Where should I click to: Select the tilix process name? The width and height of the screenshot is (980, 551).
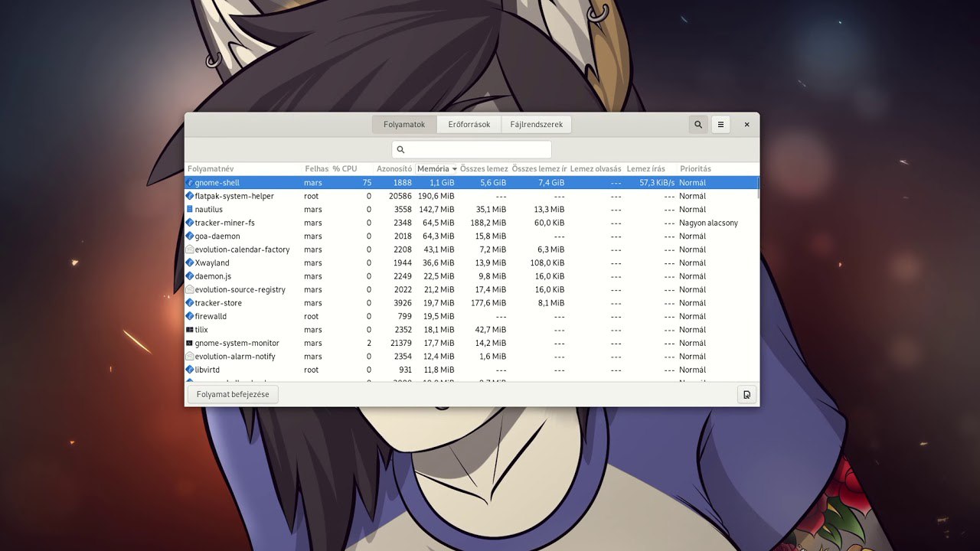tap(201, 330)
